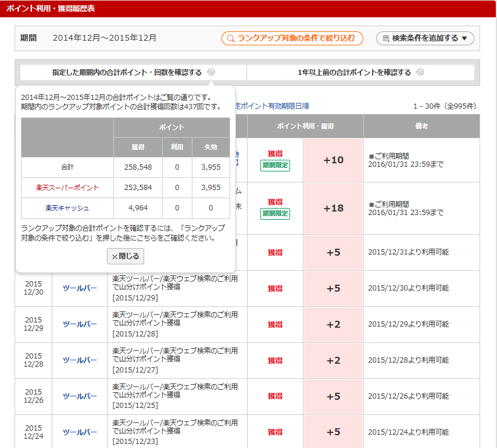
Task: Close the popup with the 閉じる button
Action: click(x=126, y=256)
